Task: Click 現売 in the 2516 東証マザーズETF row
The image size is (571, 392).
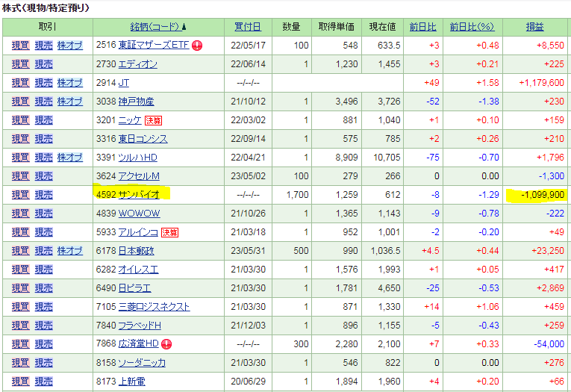Action: point(44,46)
